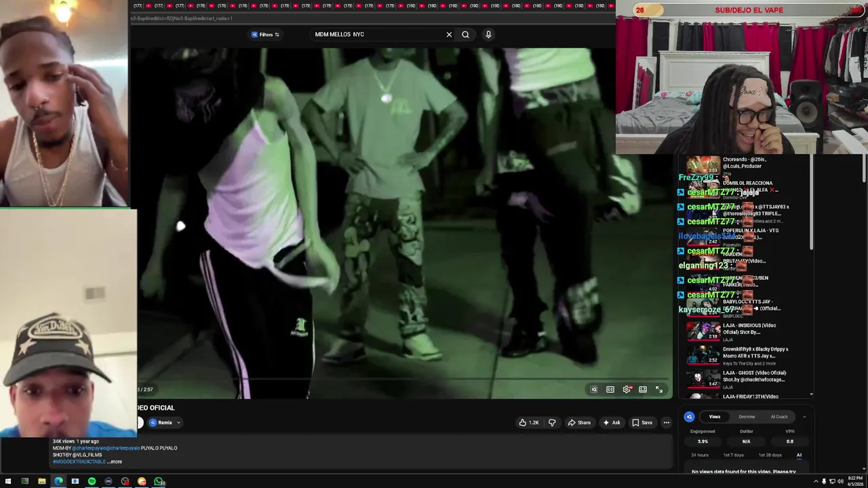
Task: Select the '1st 28 days' time range
Action: click(770, 455)
